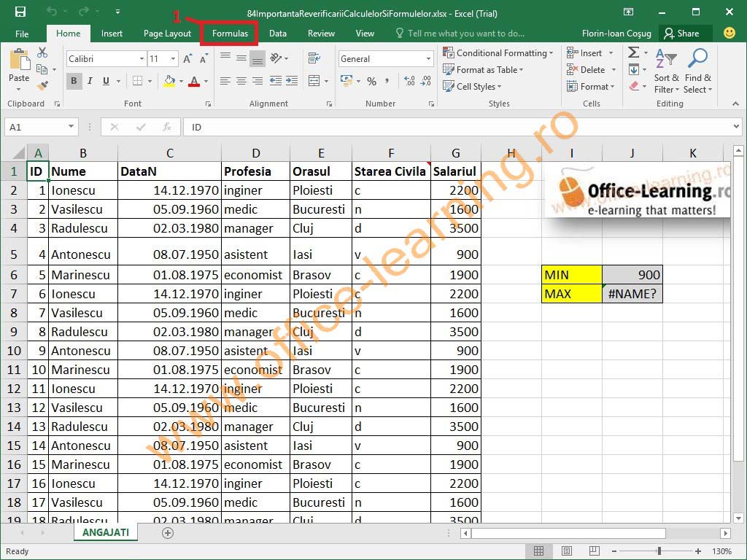Click Increase Decimal icon
The height and width of the screenshot is (560, 747).
point(409,81)
